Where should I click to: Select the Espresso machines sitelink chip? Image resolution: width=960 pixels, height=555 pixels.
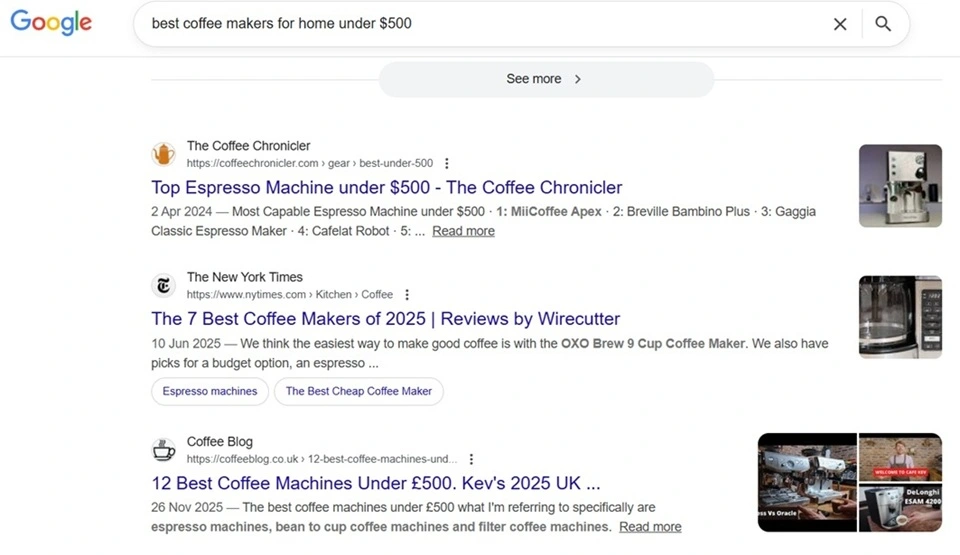(x=210, y=391)
